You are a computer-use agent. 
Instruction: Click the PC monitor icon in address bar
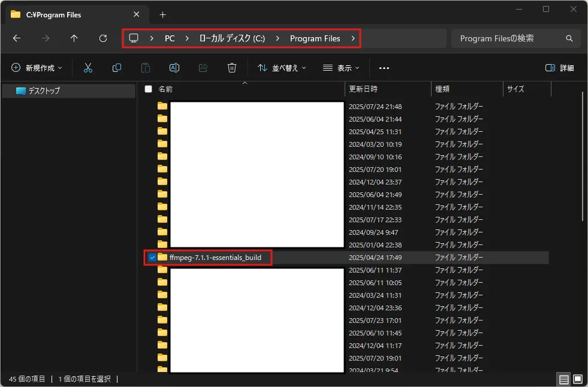tap(134, 38)
